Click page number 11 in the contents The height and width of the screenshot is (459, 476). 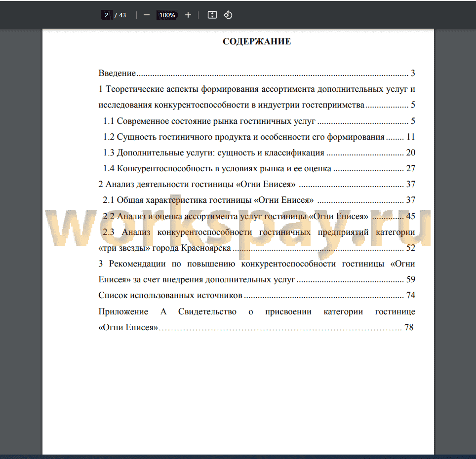click(411, 137)
